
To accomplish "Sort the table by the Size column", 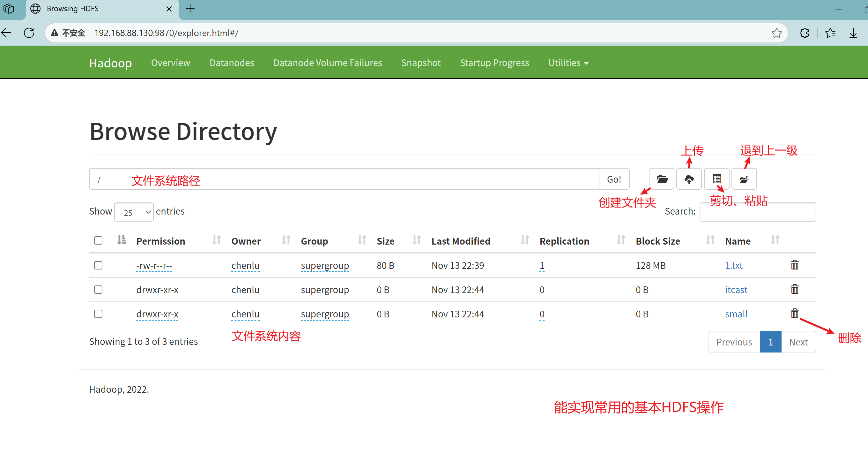I will pyautogui.click(x=385, y=241).
